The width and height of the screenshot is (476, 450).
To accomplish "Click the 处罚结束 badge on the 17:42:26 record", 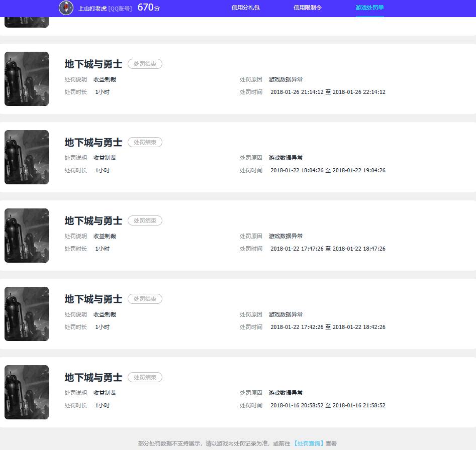I will pos(145,299).
